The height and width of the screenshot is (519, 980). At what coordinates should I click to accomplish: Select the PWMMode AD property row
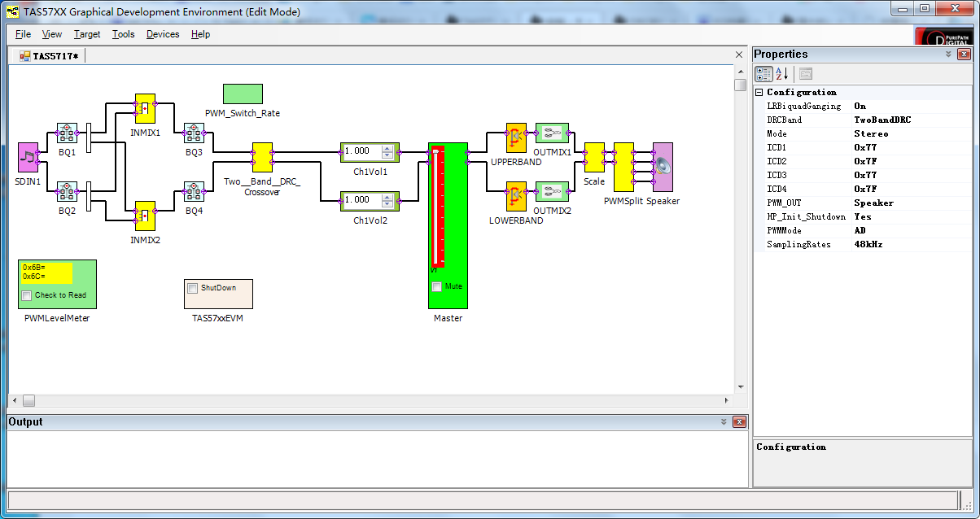click(863, 230)
